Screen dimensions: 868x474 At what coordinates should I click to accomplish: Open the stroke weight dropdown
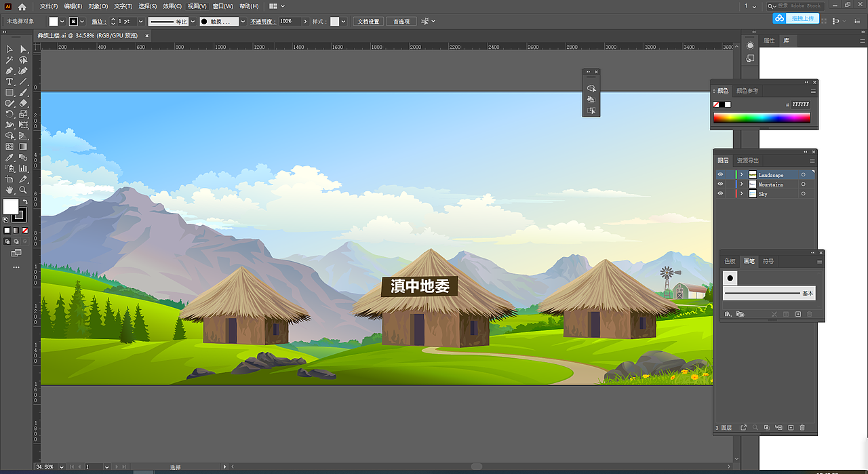pos(141,22)
